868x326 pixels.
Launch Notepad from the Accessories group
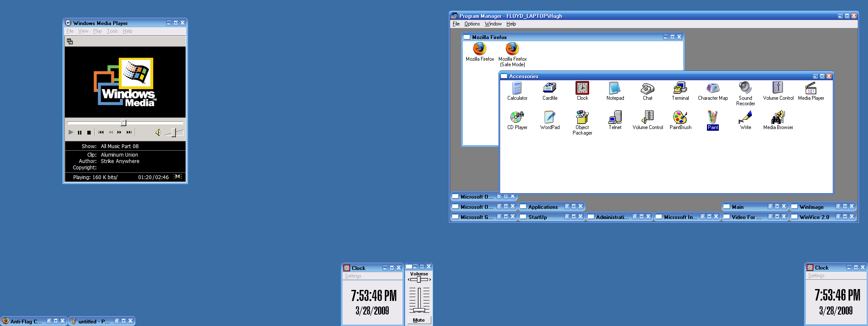[x=615, y=88]
